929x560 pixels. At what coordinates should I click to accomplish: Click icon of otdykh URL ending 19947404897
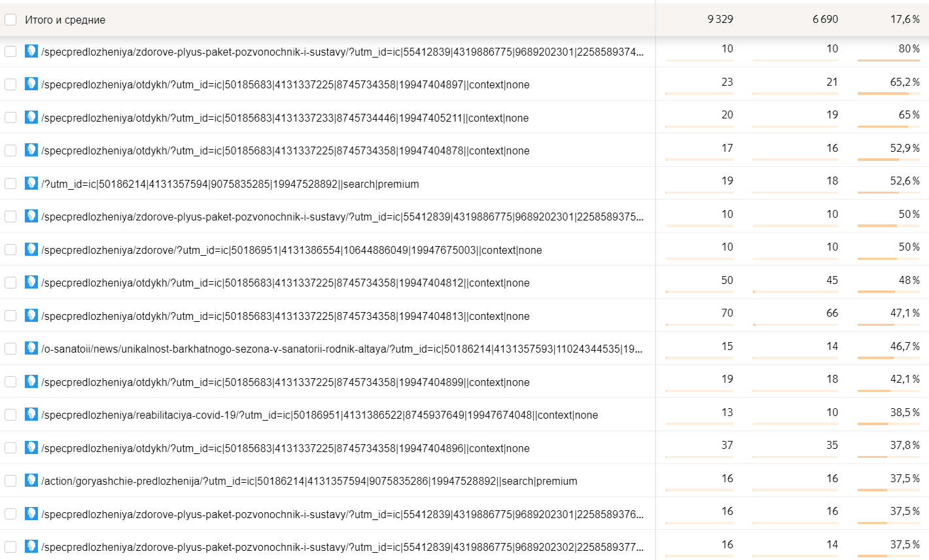31,84
